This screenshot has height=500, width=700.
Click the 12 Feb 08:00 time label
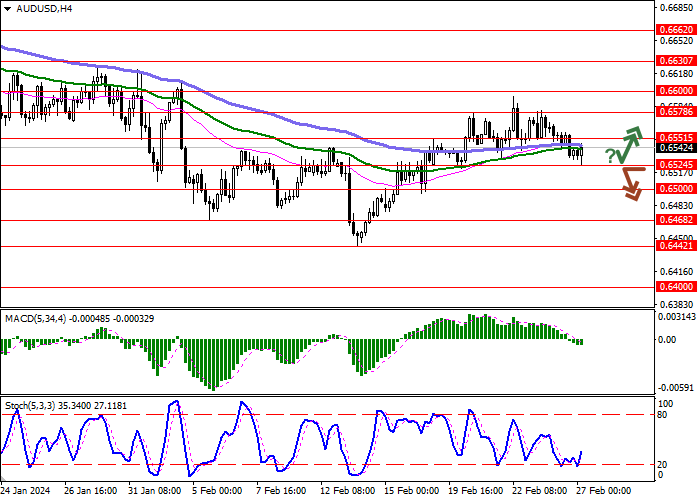(x=348, y=491)
